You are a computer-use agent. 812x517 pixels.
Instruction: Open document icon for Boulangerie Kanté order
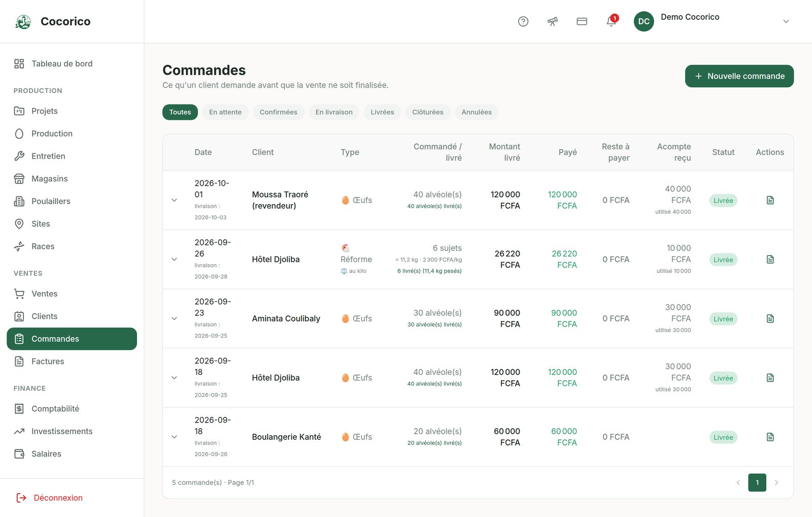point(770,437)
